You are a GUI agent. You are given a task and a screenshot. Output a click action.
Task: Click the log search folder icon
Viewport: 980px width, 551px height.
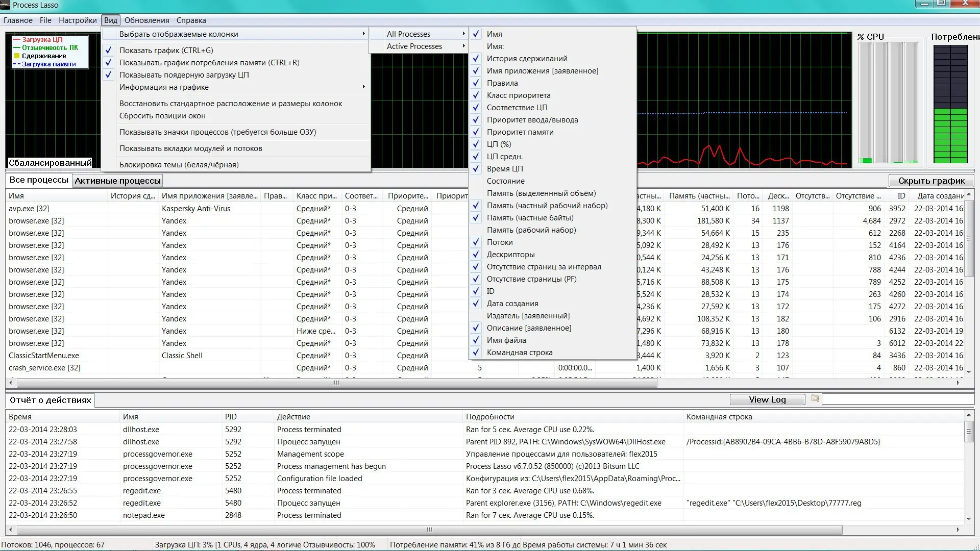815,399
